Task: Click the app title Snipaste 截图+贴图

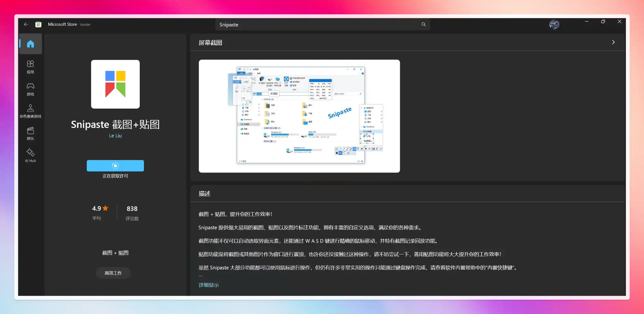Action: [x=115, y=124]
